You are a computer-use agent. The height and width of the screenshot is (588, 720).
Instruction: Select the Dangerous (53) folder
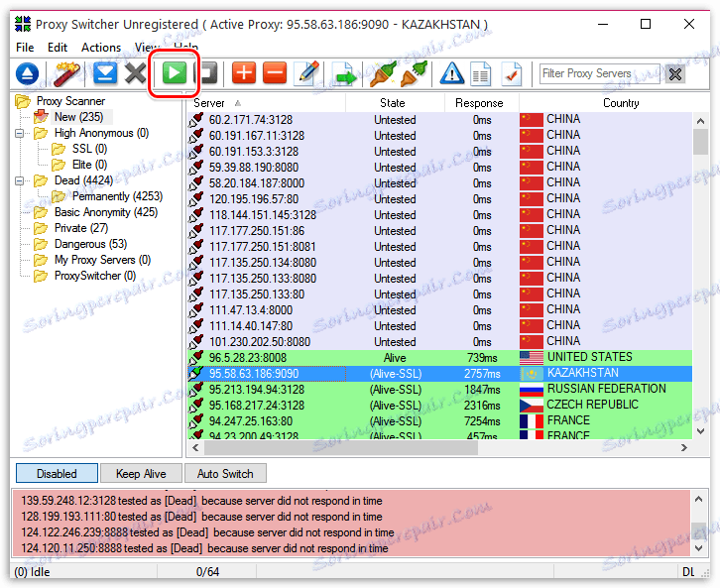coord(91,244)
